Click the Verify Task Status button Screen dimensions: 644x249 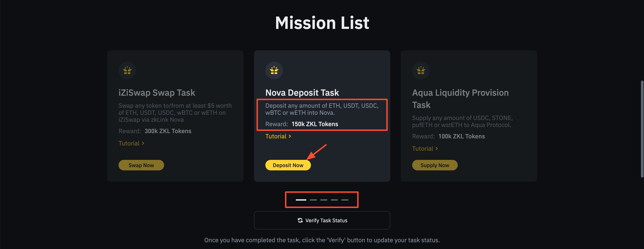[x=322, y=220]
